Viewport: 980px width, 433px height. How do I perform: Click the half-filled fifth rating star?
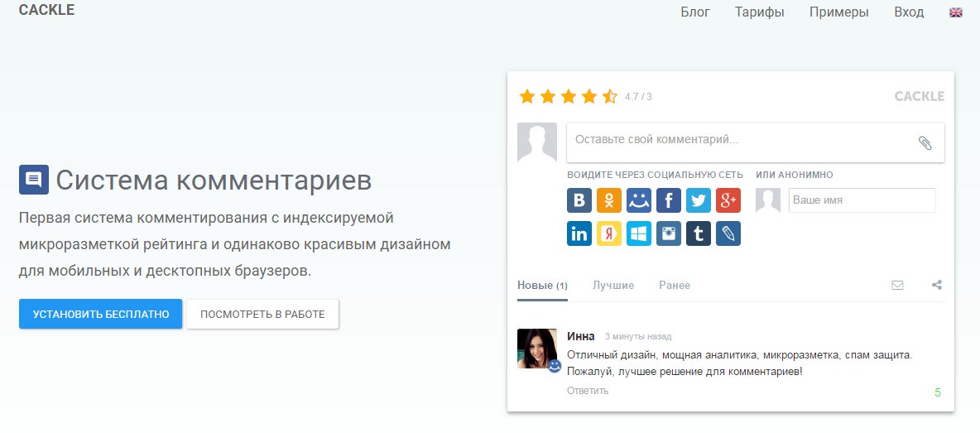609,96
